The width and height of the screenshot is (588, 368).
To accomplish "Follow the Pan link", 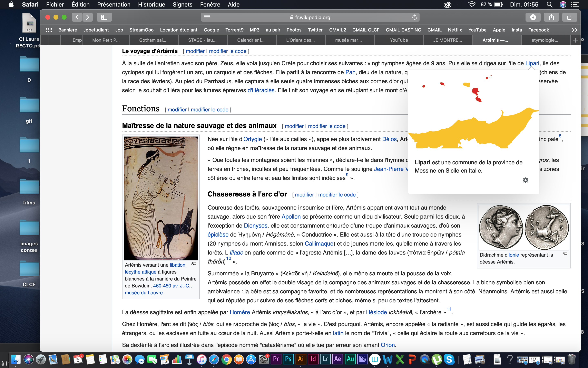I will coord(350,72).
